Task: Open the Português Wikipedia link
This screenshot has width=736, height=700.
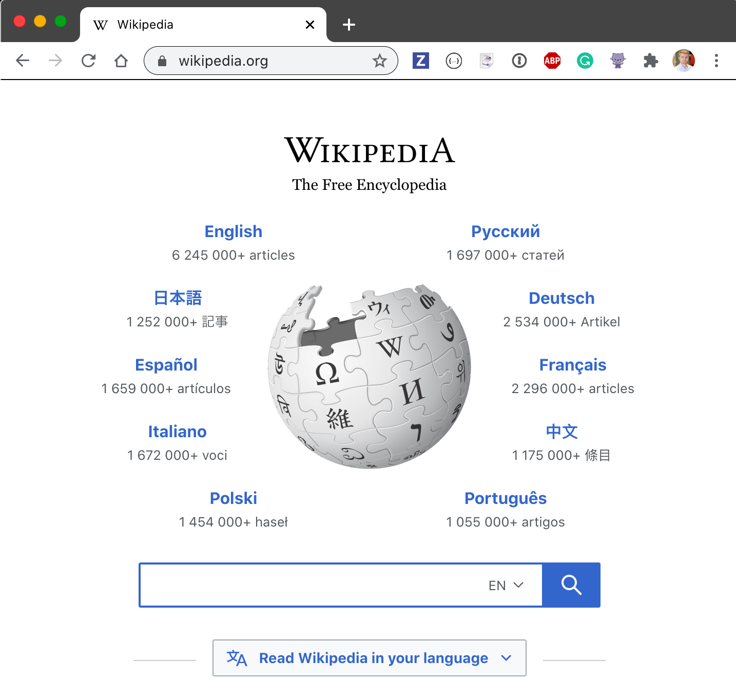Action: [506, 498]
